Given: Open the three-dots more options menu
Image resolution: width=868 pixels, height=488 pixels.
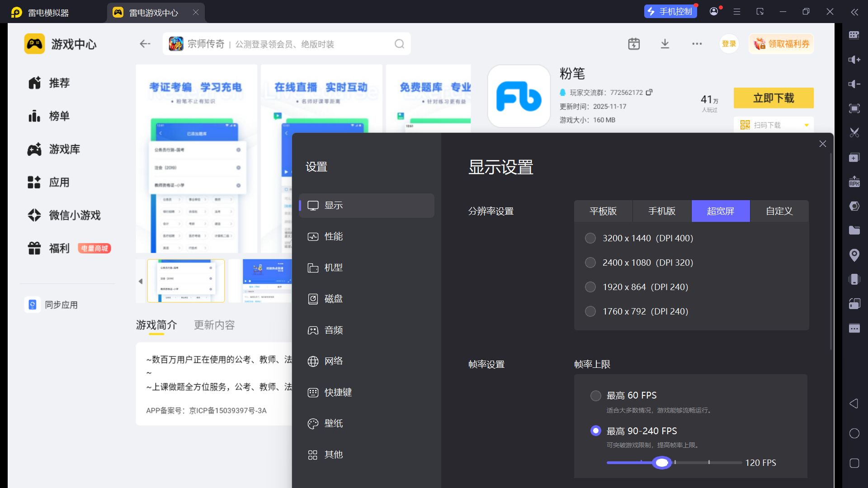Looking at the screenshot, I should (697, 44).
